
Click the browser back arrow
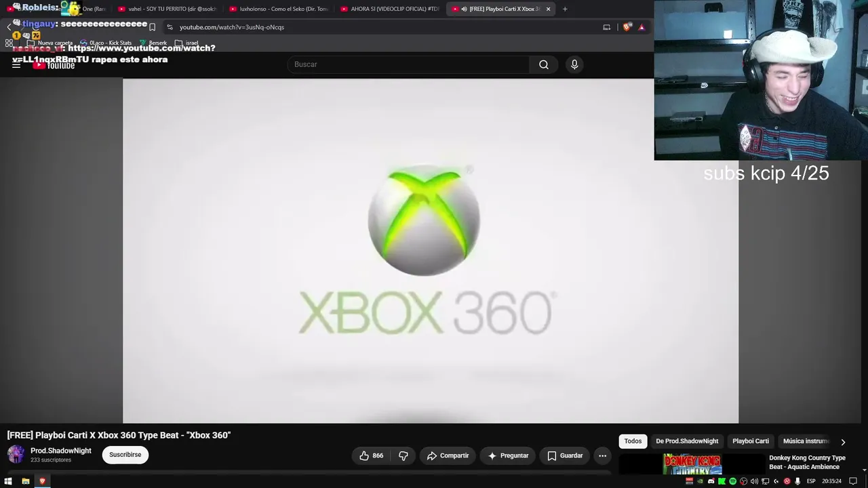click(9, 27)
